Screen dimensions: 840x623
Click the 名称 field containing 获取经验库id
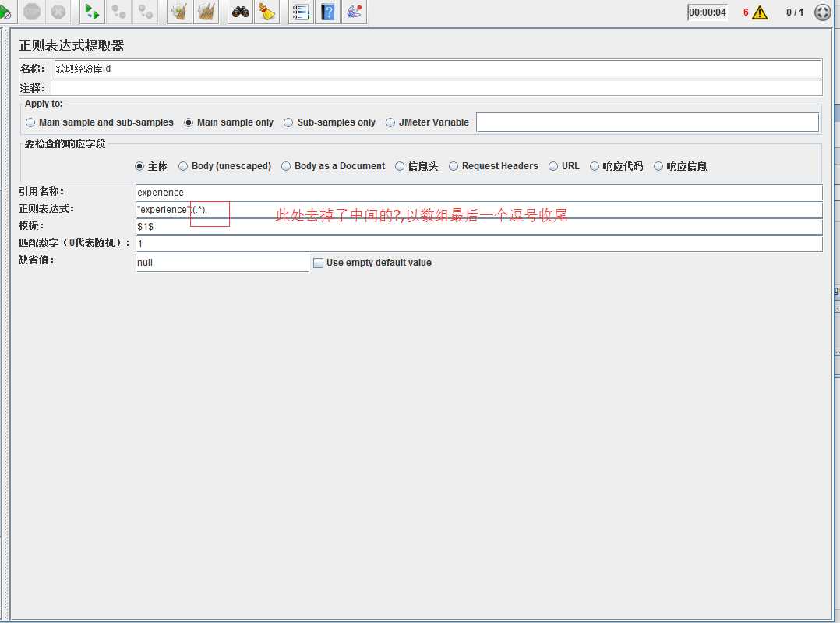437,69
